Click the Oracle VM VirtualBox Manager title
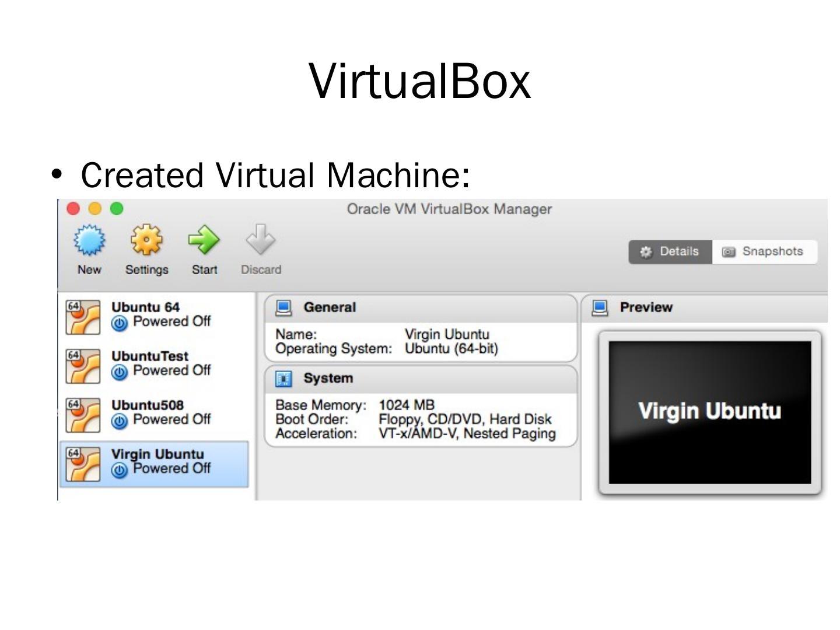The height and width of the screenshot is (630, 840). [449, 209]
